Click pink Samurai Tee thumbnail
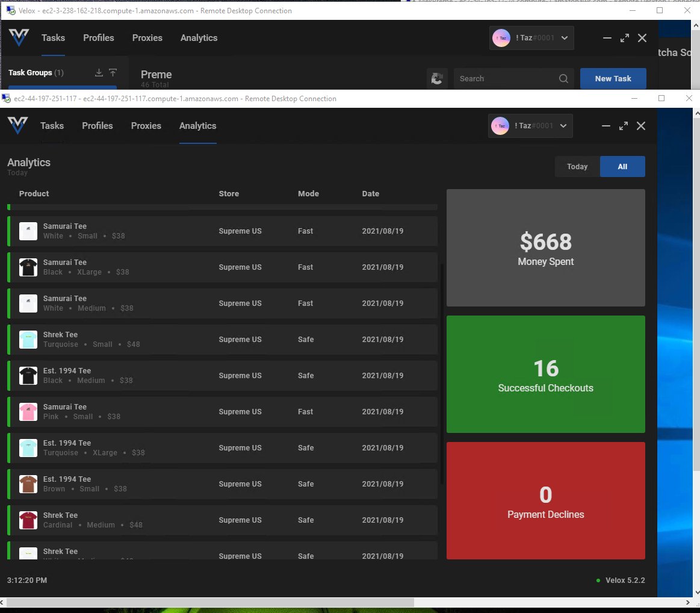The width and height of the screenshot is (700, 613). point(28,412)
